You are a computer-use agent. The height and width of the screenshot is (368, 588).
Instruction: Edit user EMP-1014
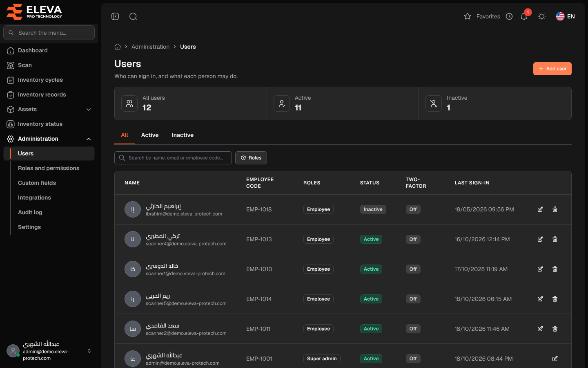click(540, 299)
